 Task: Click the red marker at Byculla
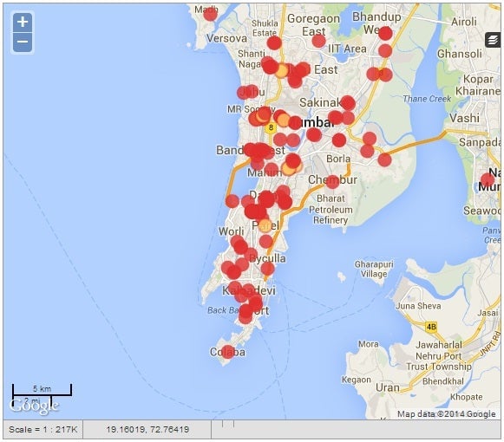(x=267, y=269)
